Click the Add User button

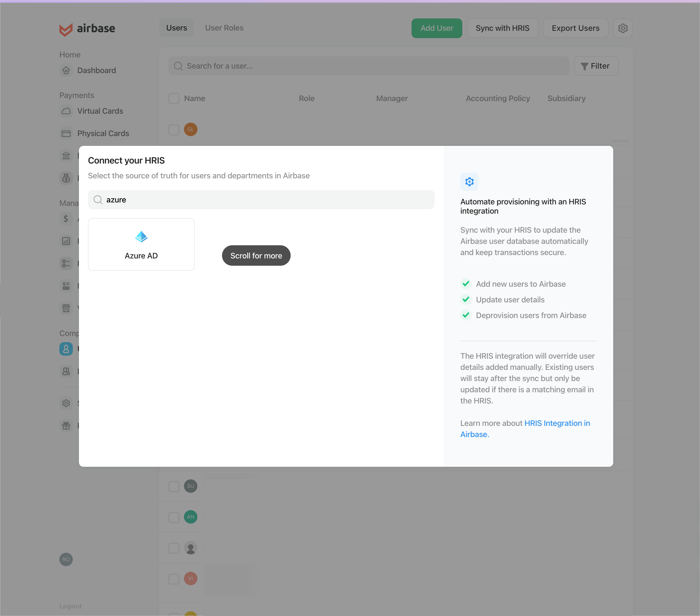[437, 28]
